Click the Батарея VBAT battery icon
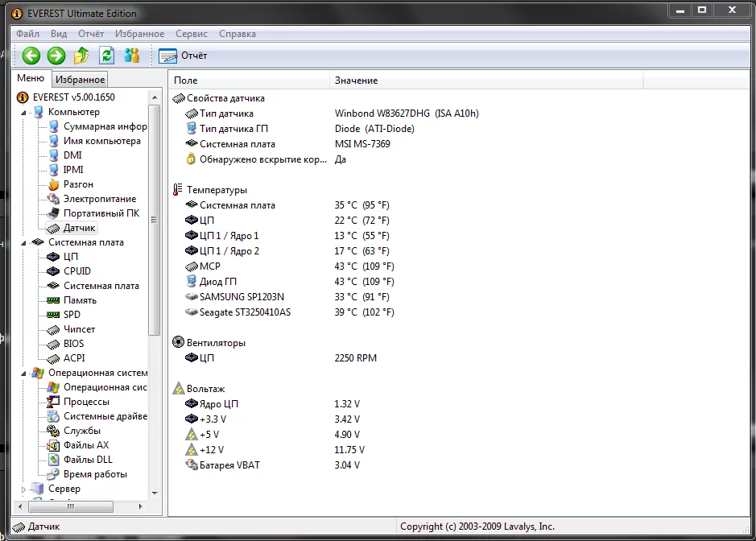Image resolution: width=756 pixels, height=541 pixels. [x=192, y=465]
